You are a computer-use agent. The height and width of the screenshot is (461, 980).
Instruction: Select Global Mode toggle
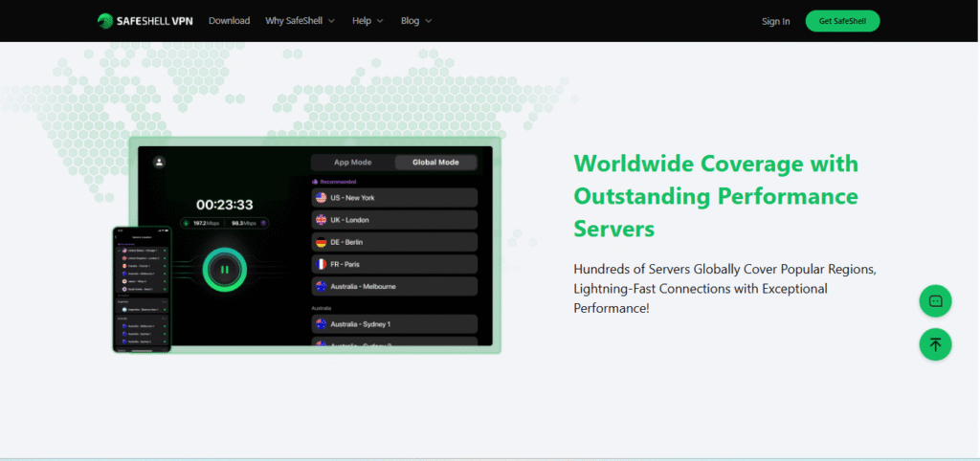point(435,163)
